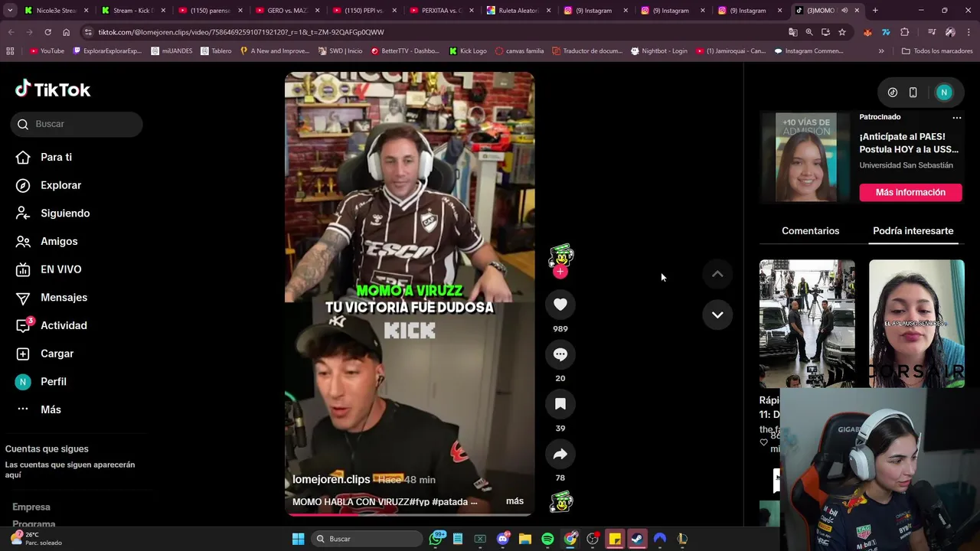Screen dimensions: 980x551
Task: Click #fyp hashtag in caption
Action: 419,502
